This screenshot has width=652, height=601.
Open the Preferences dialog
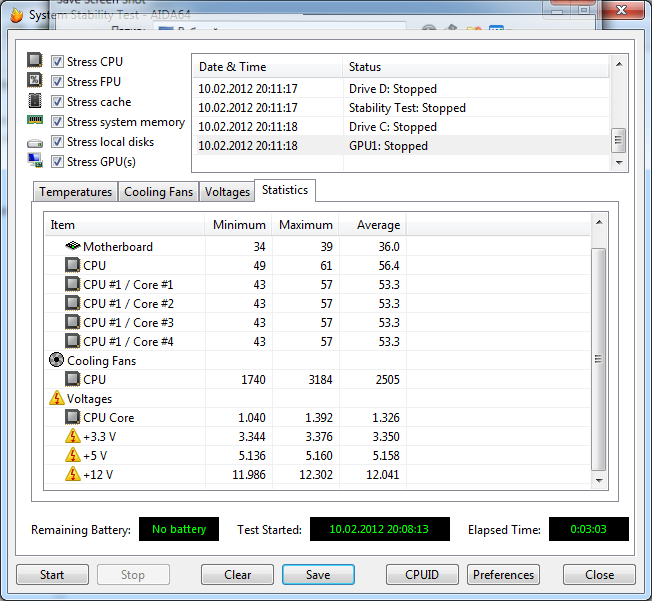[503, 574]
